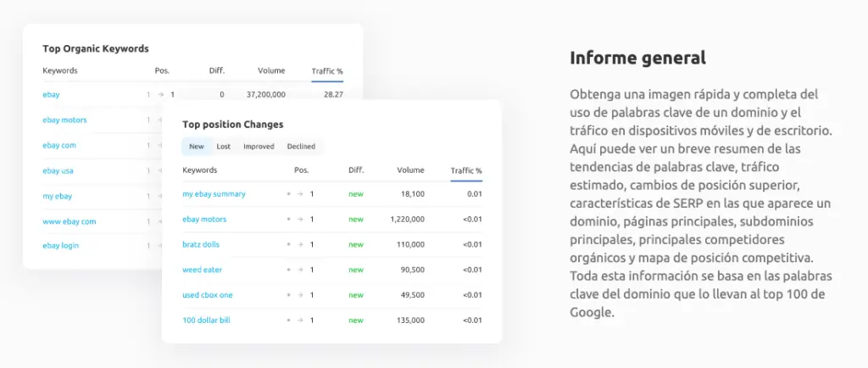The width and height of the screenshot is (868, 368).
Task: Click the Top Organic Keywords title
Action: tap(96, 48)
